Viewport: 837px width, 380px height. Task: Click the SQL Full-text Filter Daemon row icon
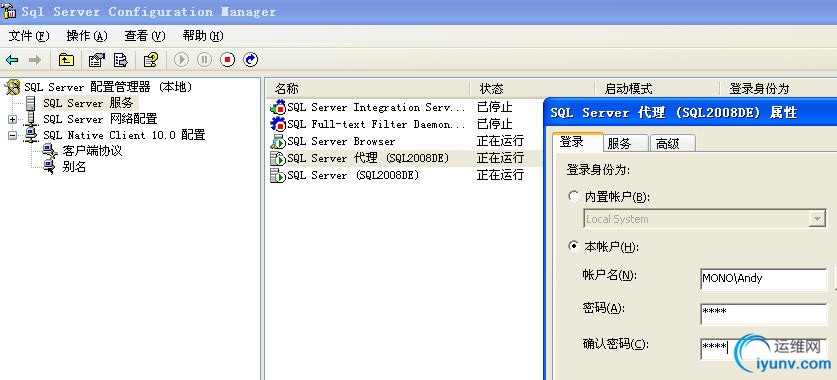click(278, 124)
